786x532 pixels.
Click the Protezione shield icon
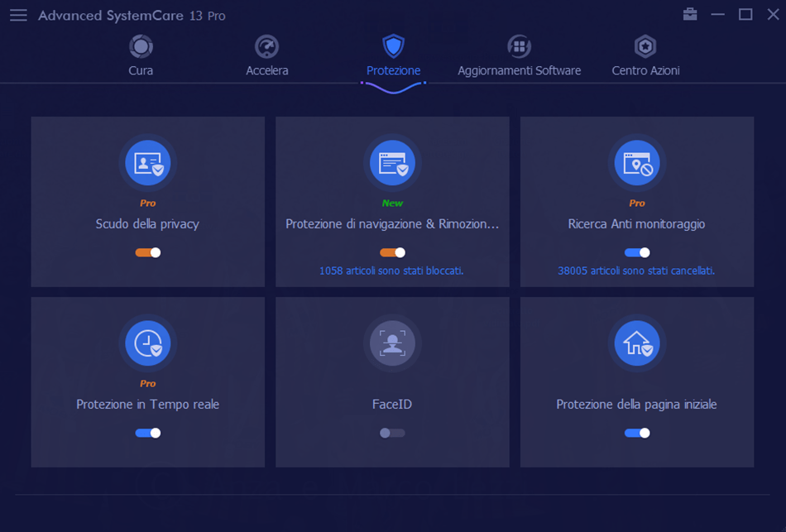tap(394, 46)
